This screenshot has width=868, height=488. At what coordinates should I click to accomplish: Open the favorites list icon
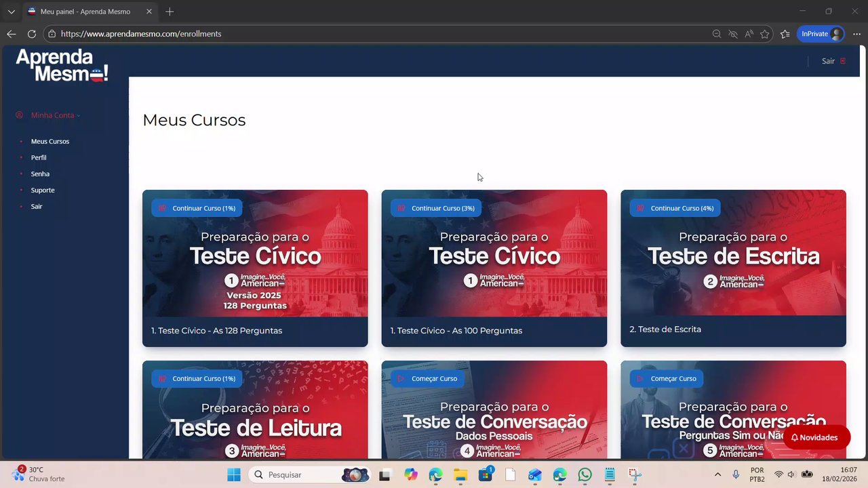pos(785,34)
